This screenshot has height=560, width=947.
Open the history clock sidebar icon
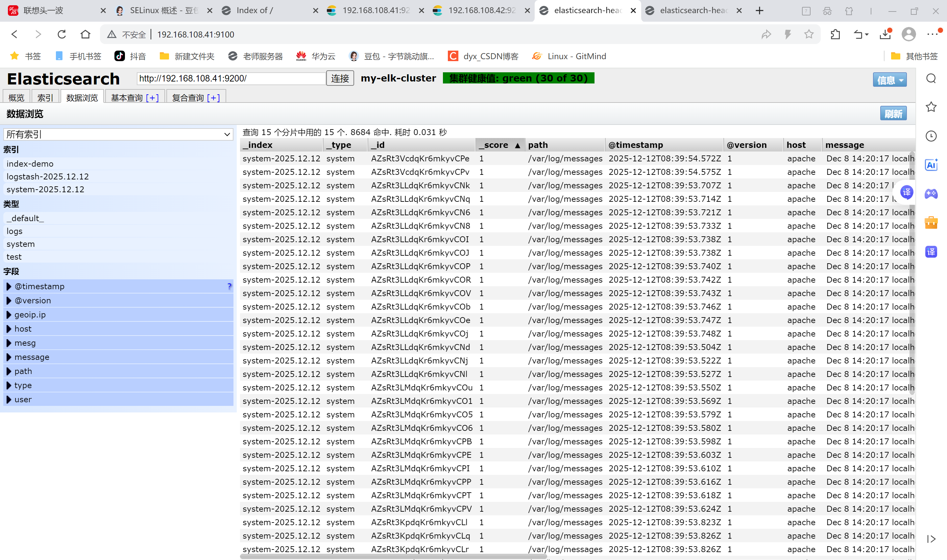click(x=931, y=136)
